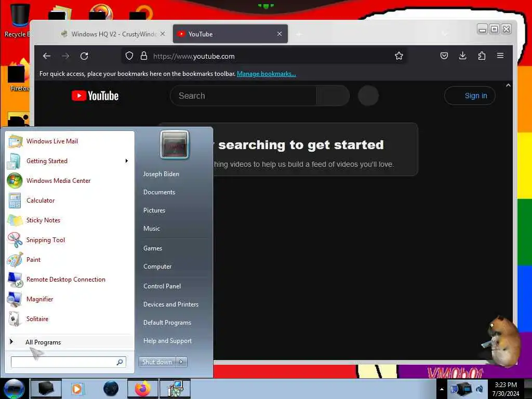Launch the Snipping Tool

(70, 240)
